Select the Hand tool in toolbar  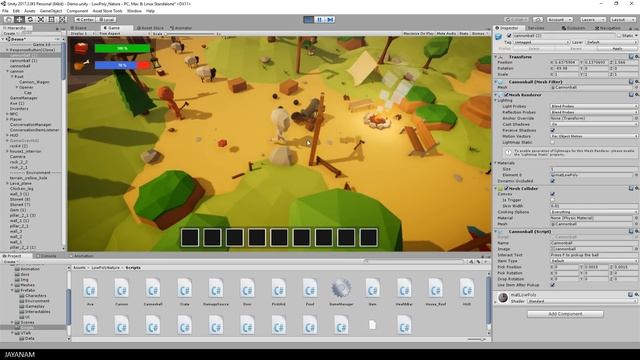point(8,19)
